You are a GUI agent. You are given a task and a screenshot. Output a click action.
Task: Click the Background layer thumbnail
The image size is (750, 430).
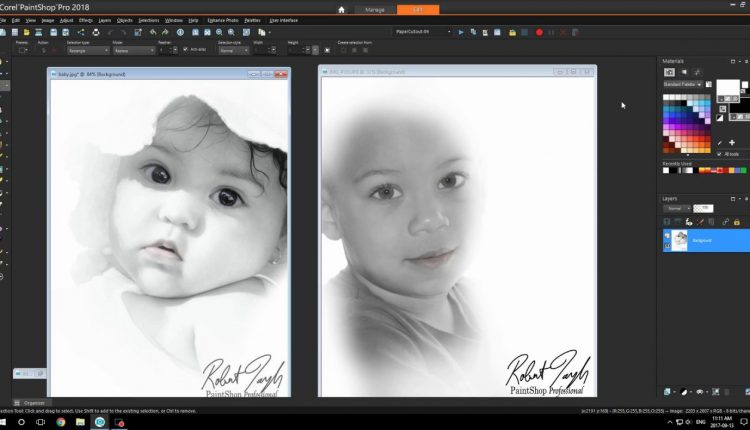point(680,240)
